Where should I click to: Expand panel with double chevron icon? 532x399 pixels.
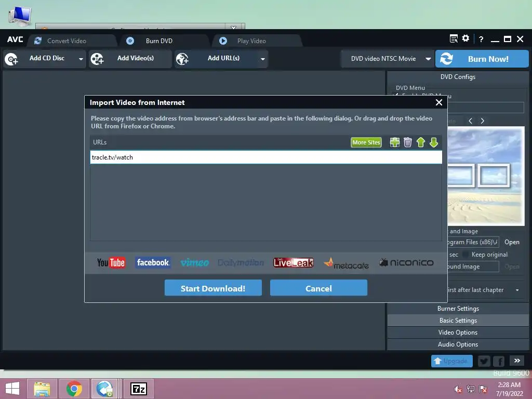[517, 361]
